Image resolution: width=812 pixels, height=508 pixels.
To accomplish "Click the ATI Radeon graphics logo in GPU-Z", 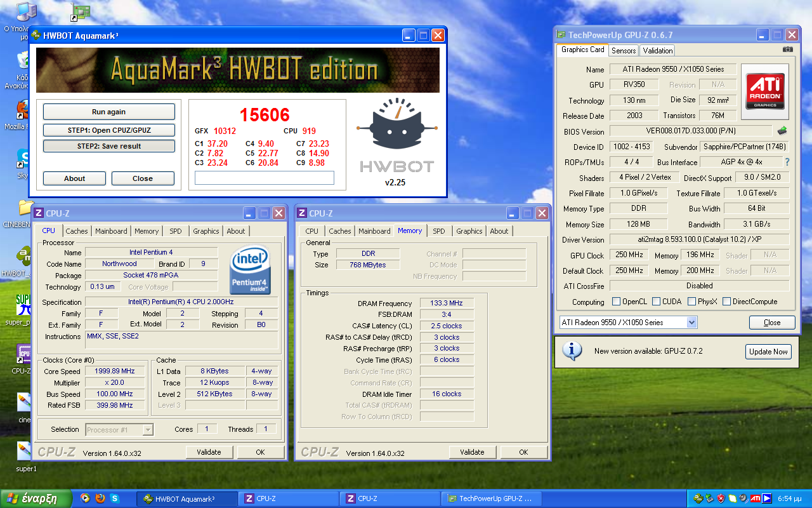I will click(x=765, y=91).
